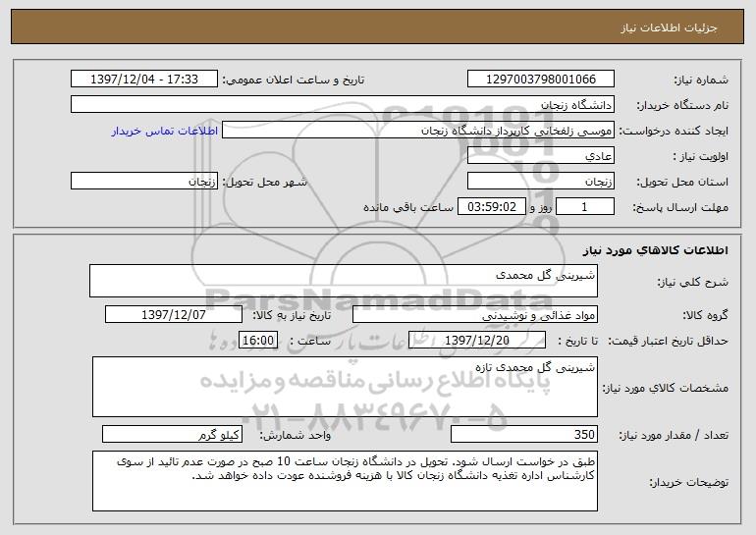The width and height of the screenshot is (756, 535).
Task: Click the label تعداد / مقدار مورد نیاز
Action: 674,435
